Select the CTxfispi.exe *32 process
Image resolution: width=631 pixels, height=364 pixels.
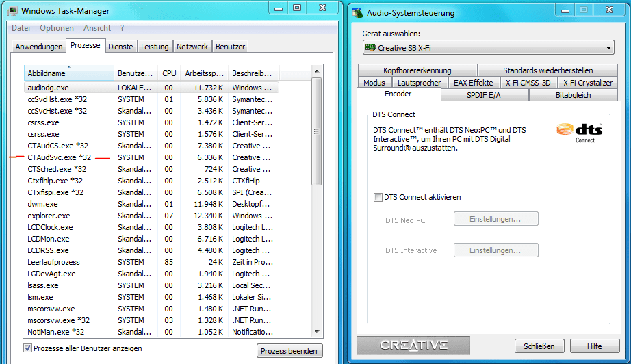[151, 192]
